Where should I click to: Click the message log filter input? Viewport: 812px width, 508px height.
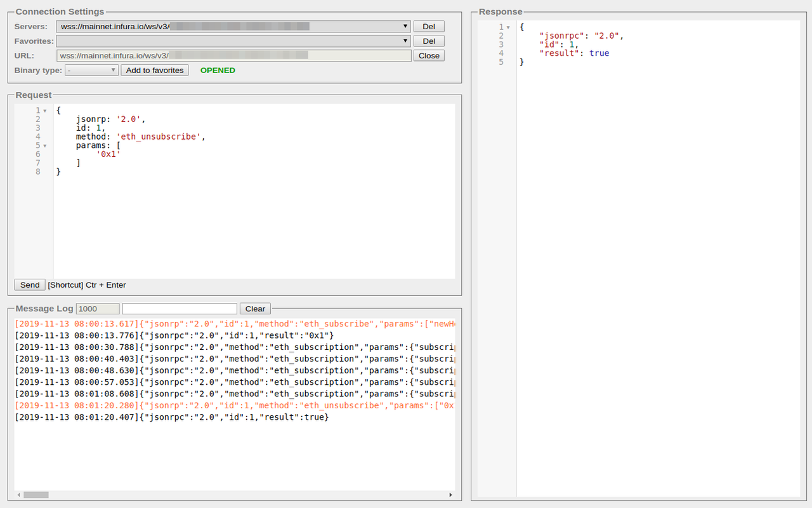coord(180,309)
